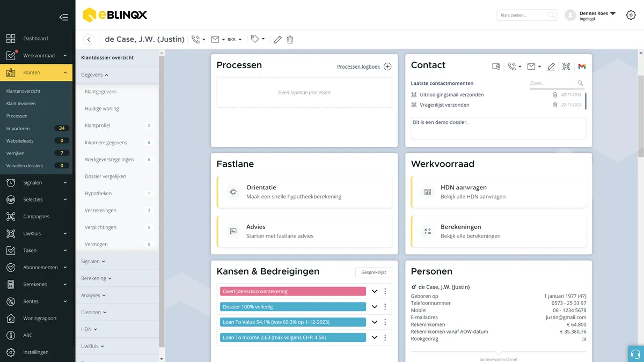Delete the Uitnodigingsmail verzonden contact entry
The image size is (644, 362).
(x=555, y=95)
